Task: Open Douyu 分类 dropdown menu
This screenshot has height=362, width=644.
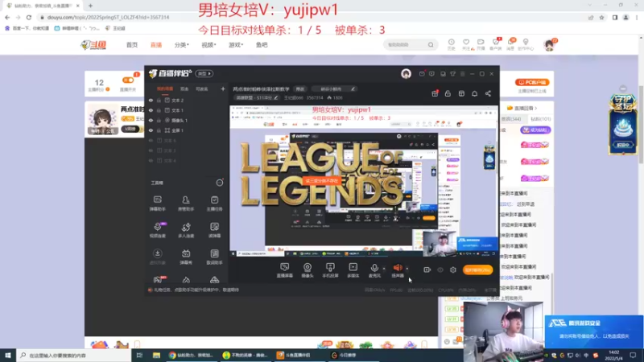Action: 182,45
